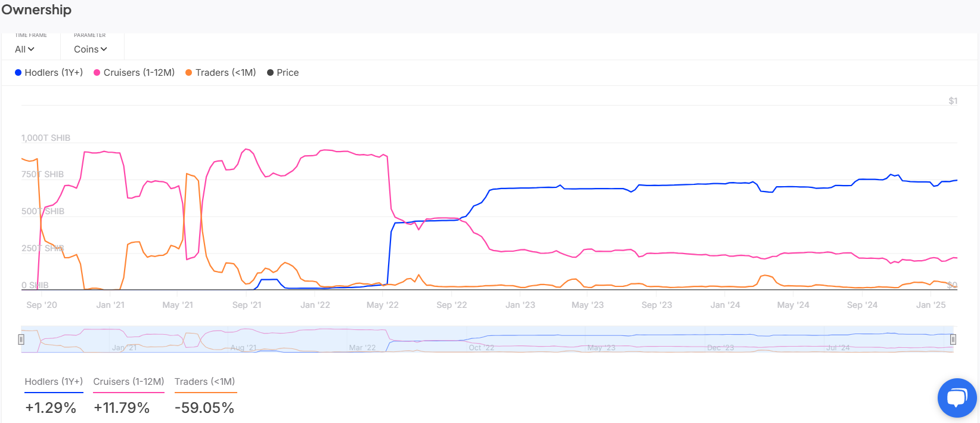980x423 pixels.
Task: Open the Time Frame 'All' dropdown
Action: click(x=24, y=50)
